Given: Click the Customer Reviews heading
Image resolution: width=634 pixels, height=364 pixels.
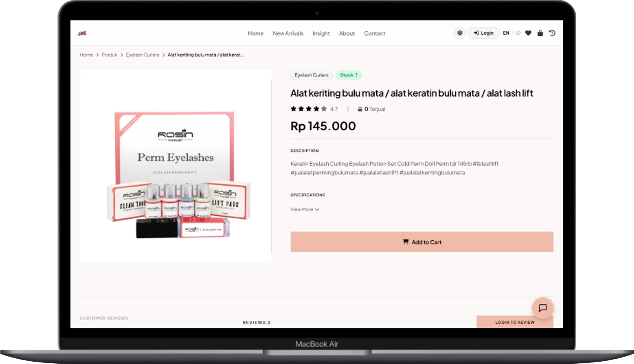Looking at the screenshot, I should click(x=104, y=318).
